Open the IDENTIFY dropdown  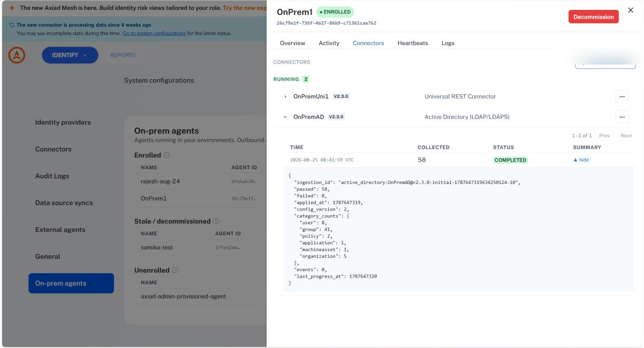(x=70, y=55)
